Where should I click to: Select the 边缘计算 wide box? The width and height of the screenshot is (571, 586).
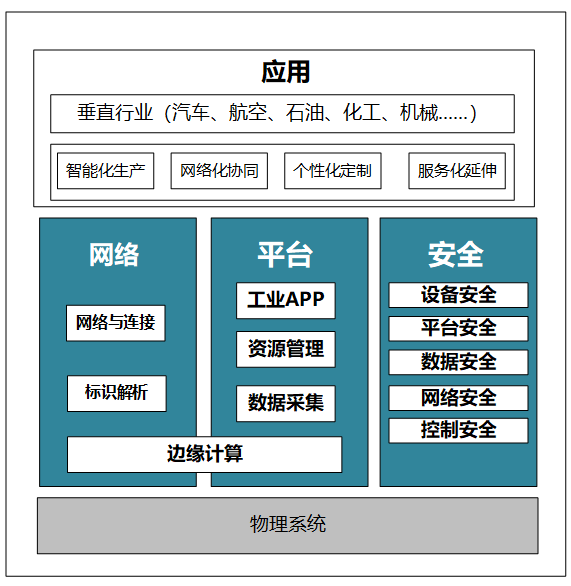pyautogui.click(x=204, y=454)
